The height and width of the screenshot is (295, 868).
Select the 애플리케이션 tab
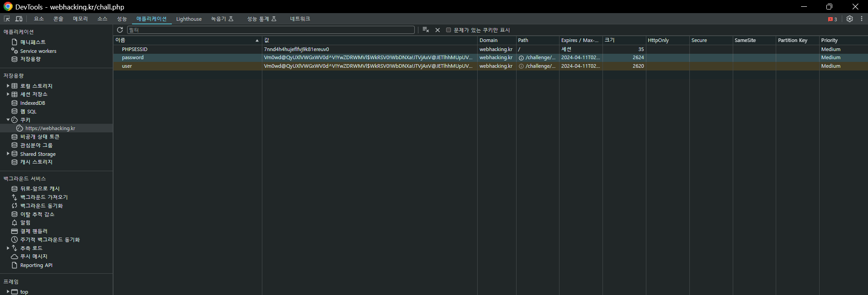(x=152, y=19)
